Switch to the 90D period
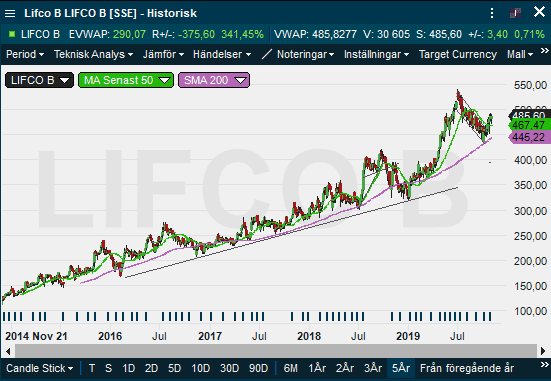This screenshot has height=381, width=551. coord(258,368)
